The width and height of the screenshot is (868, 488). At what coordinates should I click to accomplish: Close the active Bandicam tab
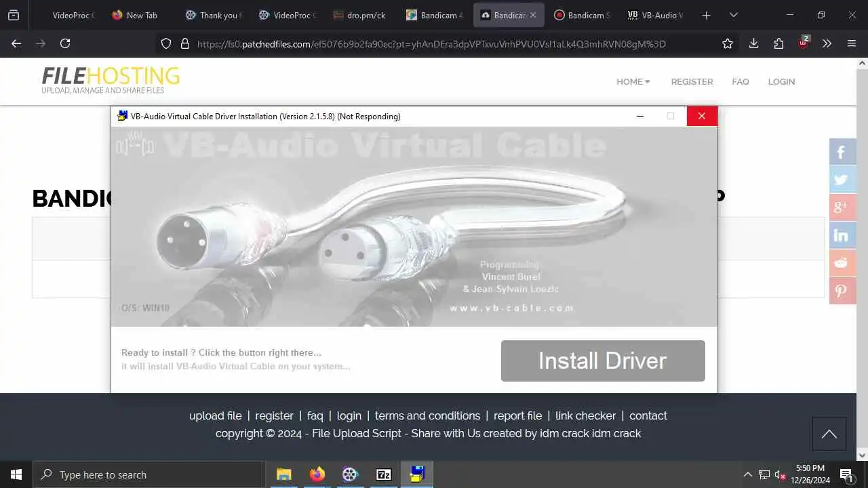tap(533, 15)
